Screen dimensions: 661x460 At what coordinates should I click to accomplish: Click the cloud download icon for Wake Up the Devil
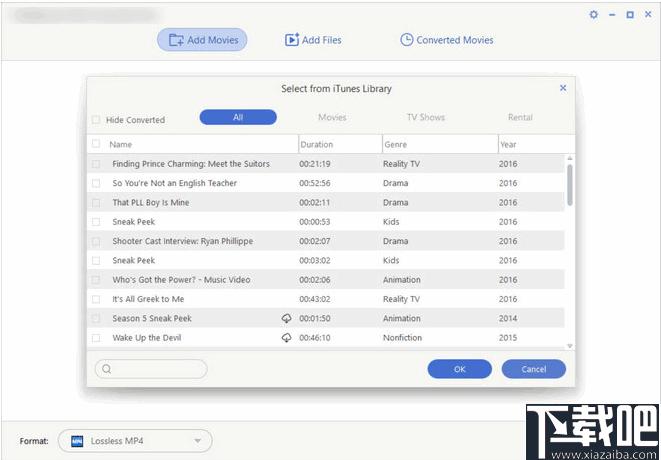(286, 338)
